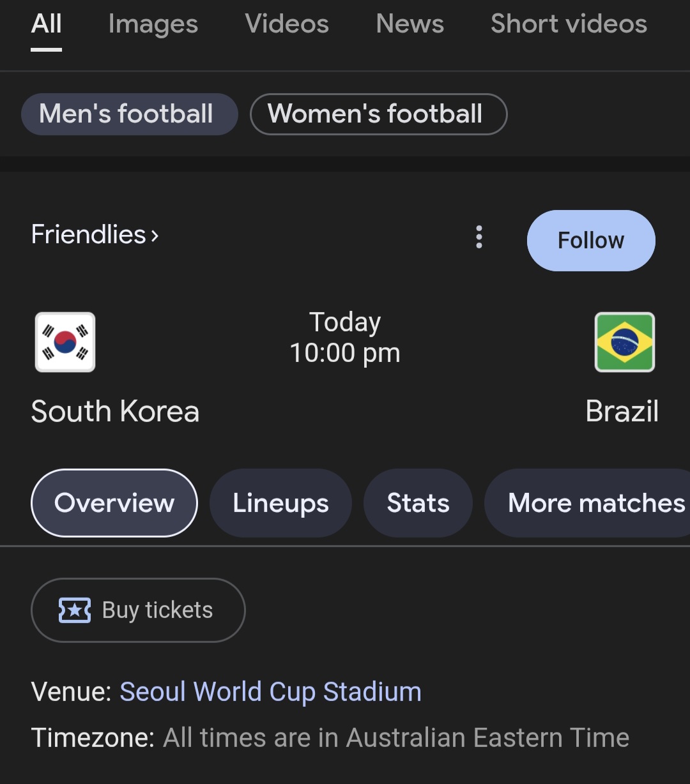The height and width of the screenshot is (784, 690).
Task: Go to the News search tab
Action: (410, 24)
